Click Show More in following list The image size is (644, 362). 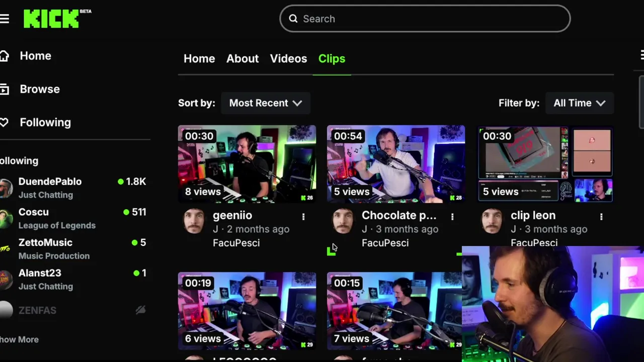pos(19,339)
